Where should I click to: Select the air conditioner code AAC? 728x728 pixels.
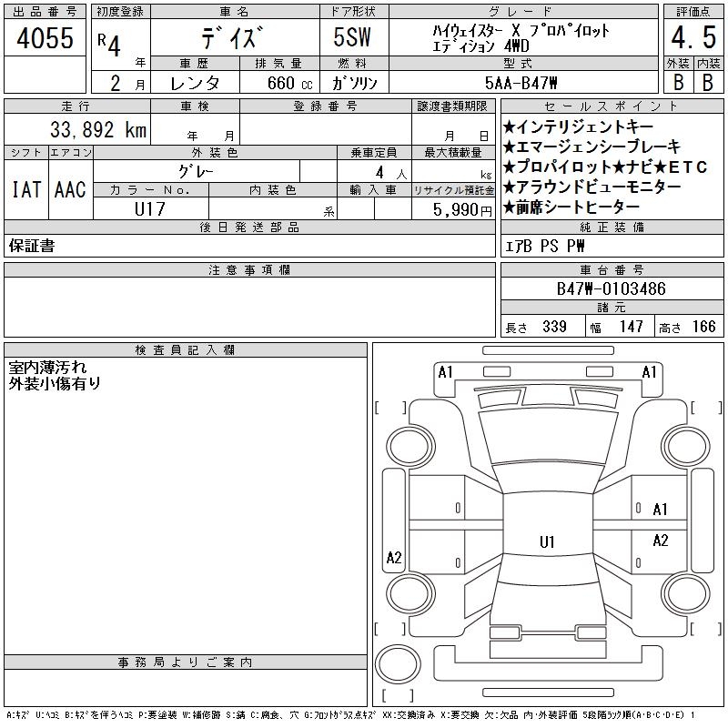pos(70,189)
